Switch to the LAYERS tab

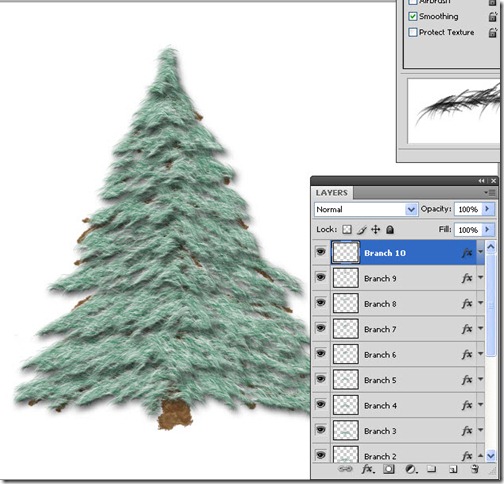point(332,193)
